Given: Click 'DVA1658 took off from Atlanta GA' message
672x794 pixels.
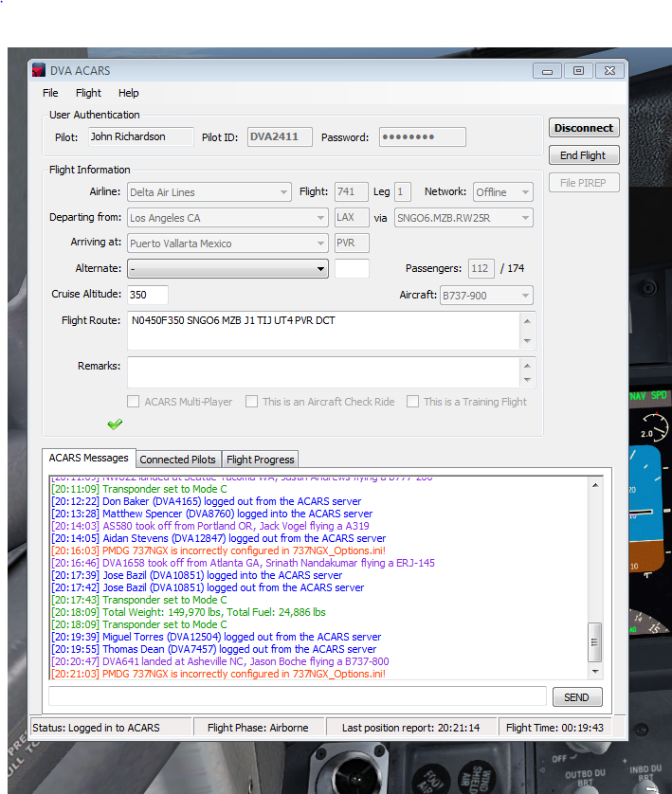Looking at the screenshot, I should point(243,563).
